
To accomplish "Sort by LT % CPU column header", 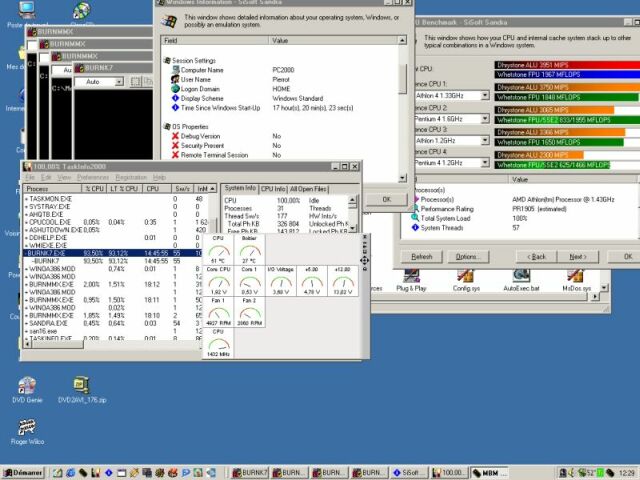I will pos(124,189).
